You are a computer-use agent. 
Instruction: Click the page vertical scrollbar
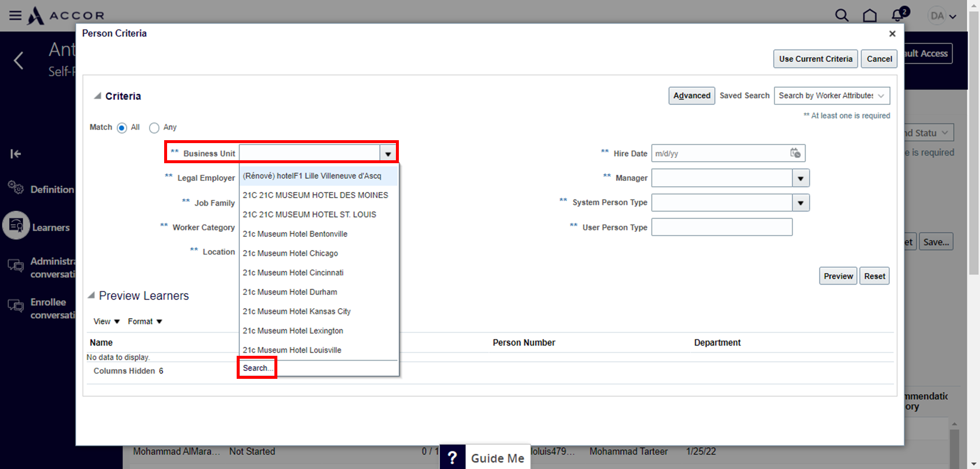974,142
